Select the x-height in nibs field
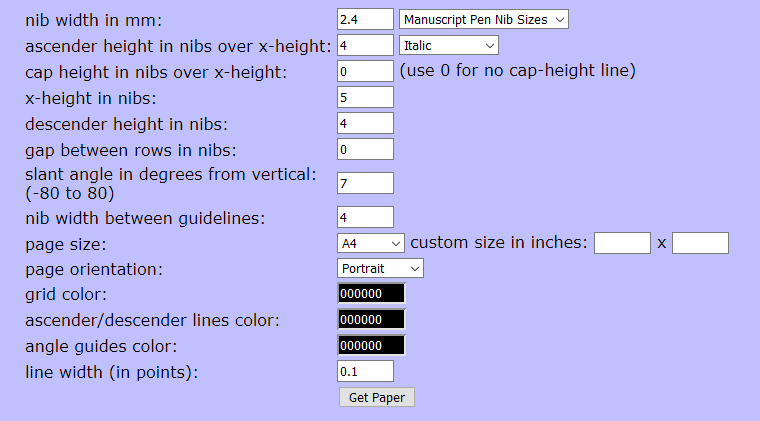Viewport: 760px width, 421px height. click(366, 97)
